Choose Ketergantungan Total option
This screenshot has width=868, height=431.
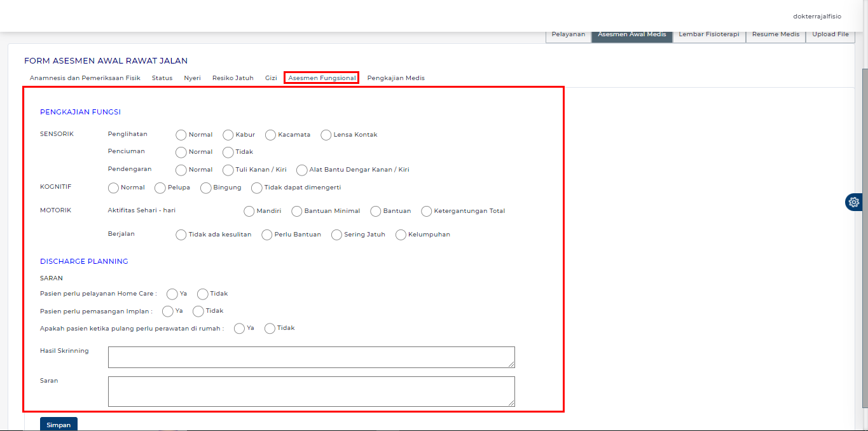[x=427, y=211]
